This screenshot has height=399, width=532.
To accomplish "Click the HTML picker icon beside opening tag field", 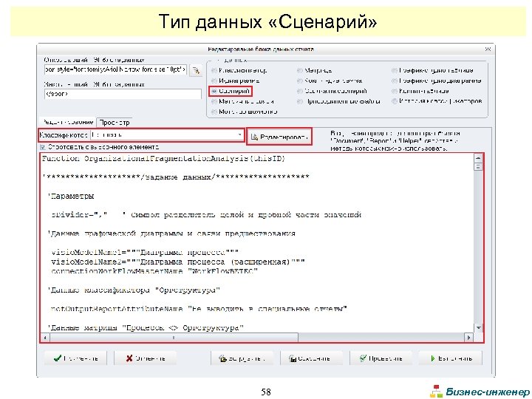I will click(196, 71).
